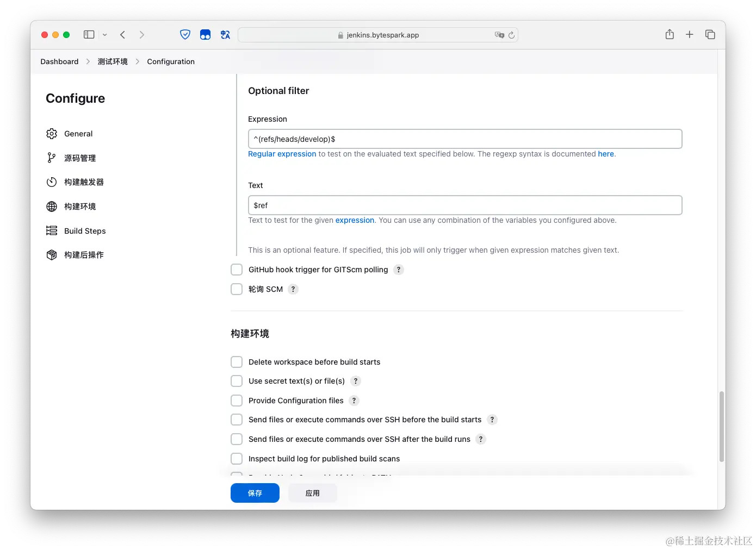The image size is (756, 550).
Task: Go to 源码管理 section in sidebar
Action: click(x=80, y=158)
